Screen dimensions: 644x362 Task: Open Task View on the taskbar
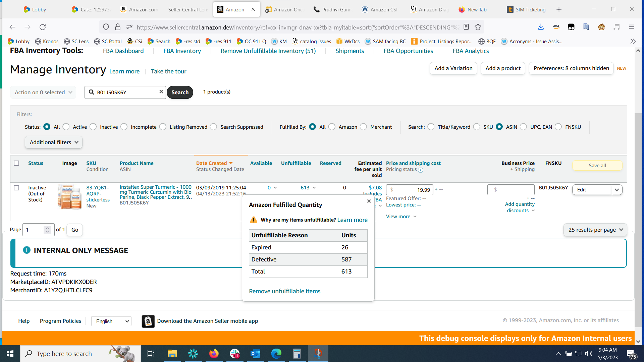pos(151,354)
